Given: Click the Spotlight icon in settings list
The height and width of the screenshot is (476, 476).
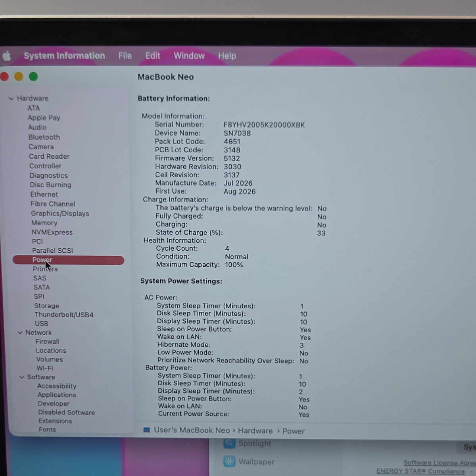Looking at the screenshot, I should 229,443.
